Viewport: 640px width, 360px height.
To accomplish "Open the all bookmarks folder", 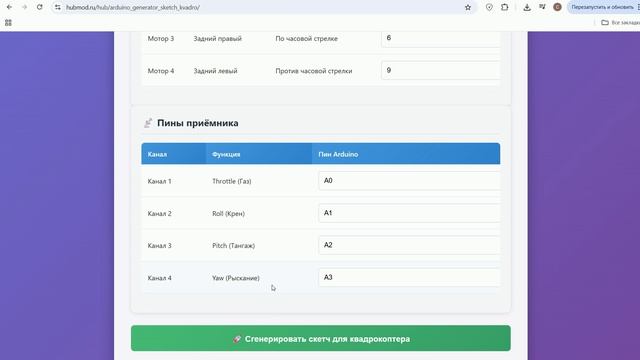I will (x=620, y=23).
